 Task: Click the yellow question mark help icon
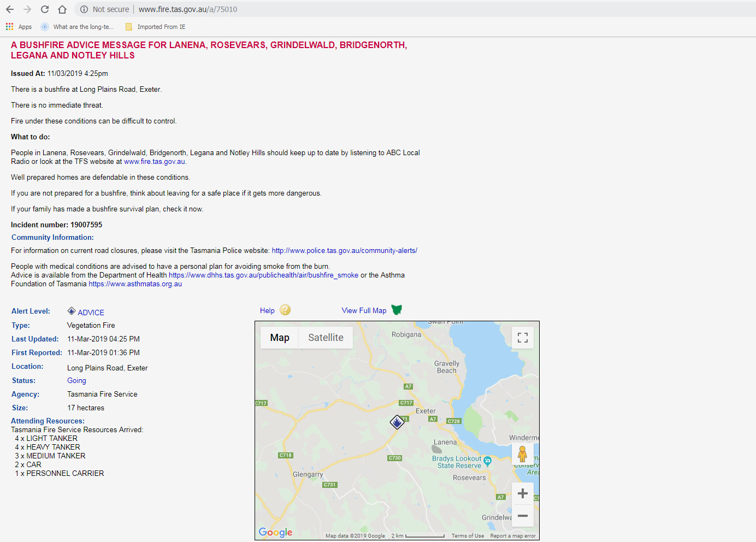click(285, 310)
